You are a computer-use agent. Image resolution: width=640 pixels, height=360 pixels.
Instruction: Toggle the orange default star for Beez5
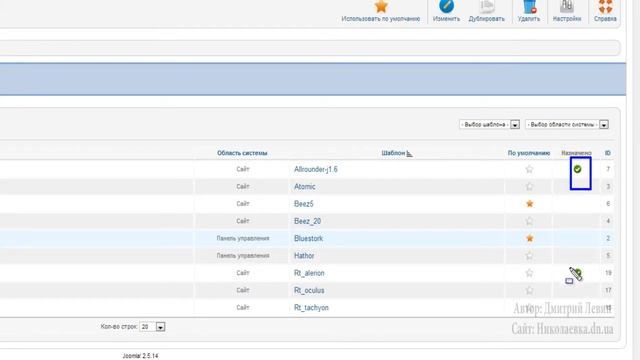pos(529,204)
